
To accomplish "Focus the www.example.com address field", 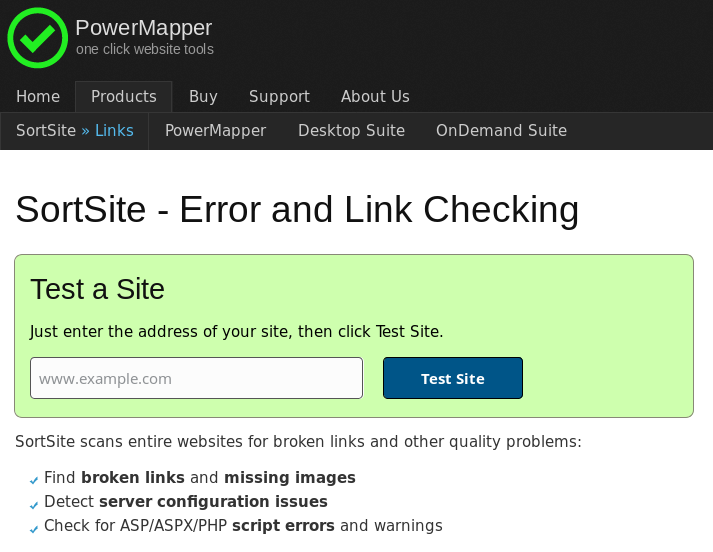I will point(196,378).
